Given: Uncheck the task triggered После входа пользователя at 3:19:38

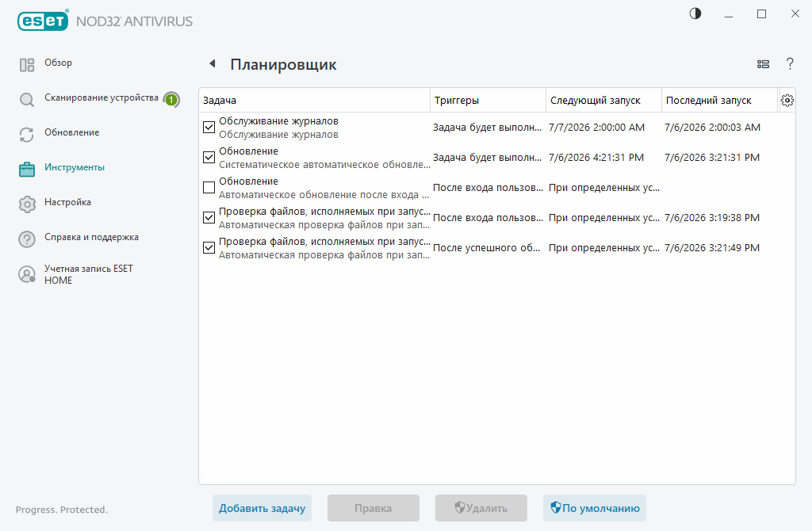Looking at the screenshot, I should pyautogui.click(x=209, y=217).
